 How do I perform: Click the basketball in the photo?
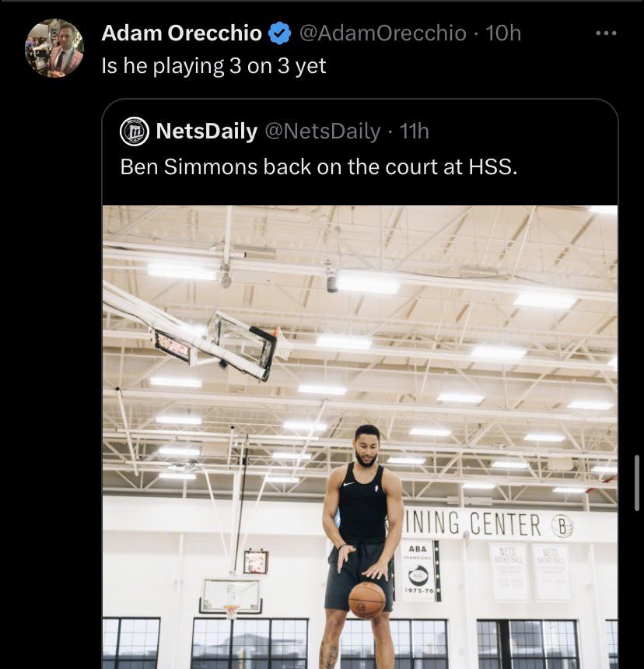point(367,600)
